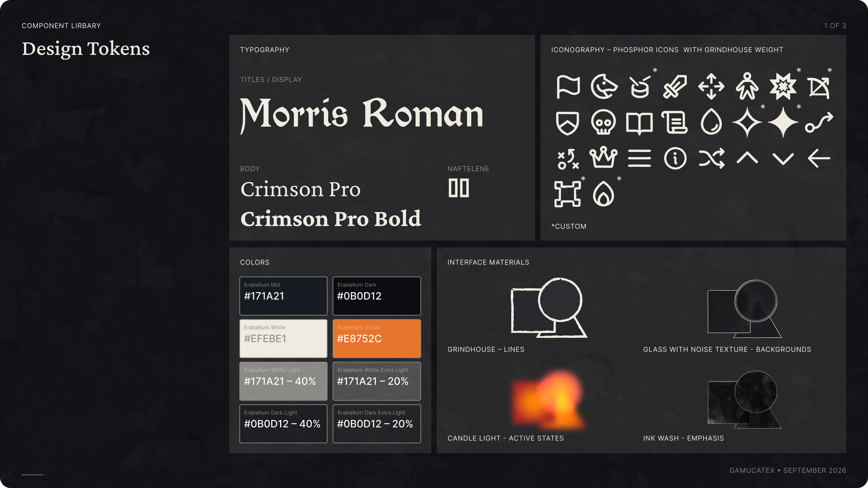Select the person figure icon
Image resolution: width=868 pixels, height=488 pixels.
[x=747, y=86]
